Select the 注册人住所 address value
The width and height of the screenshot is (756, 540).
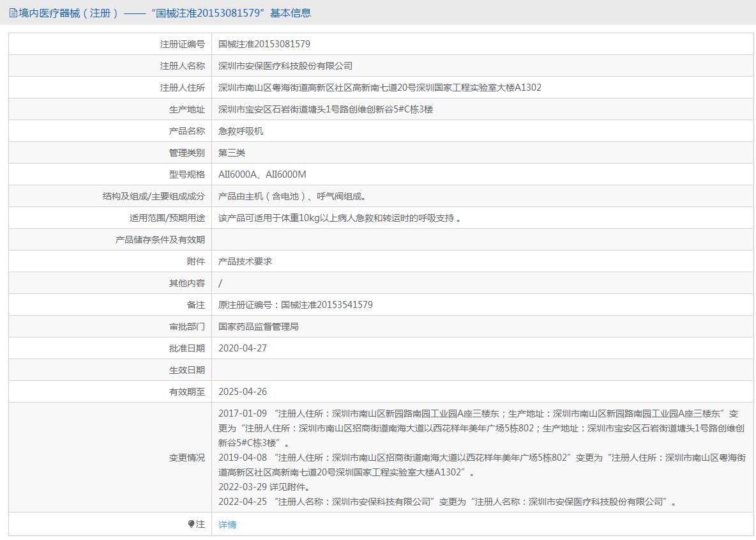point(379,88)
